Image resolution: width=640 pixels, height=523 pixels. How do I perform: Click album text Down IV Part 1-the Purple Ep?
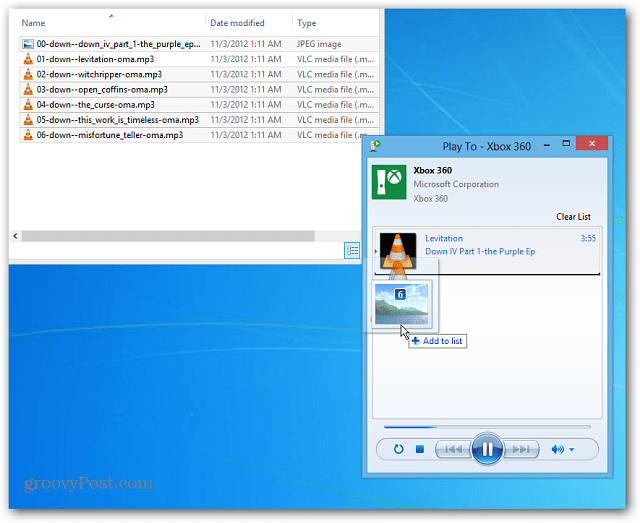pyautogui.click(x=480, y=251)
